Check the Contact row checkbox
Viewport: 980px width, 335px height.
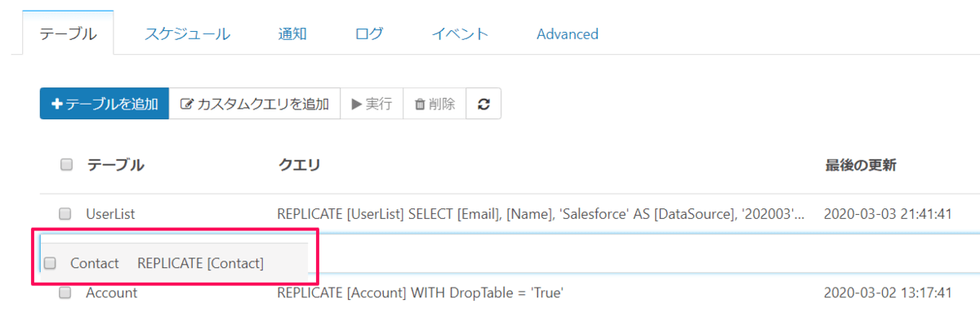(x=50, y=263)
